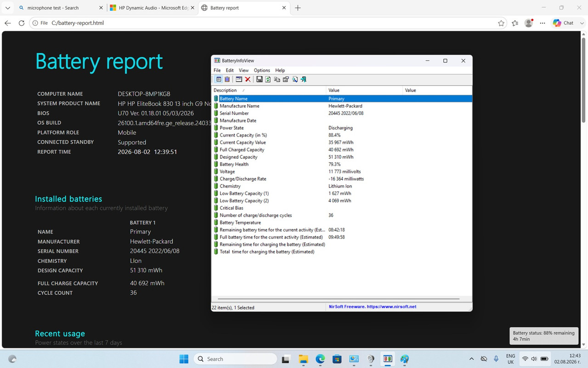
Task: Sort by the Description column header
Action: pos(269,90)
